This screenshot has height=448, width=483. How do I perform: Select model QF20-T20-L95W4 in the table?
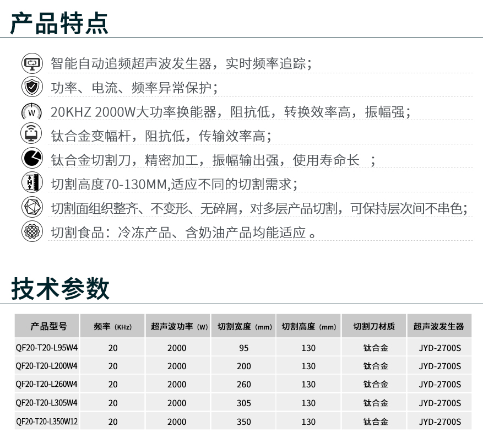[47, 348]
